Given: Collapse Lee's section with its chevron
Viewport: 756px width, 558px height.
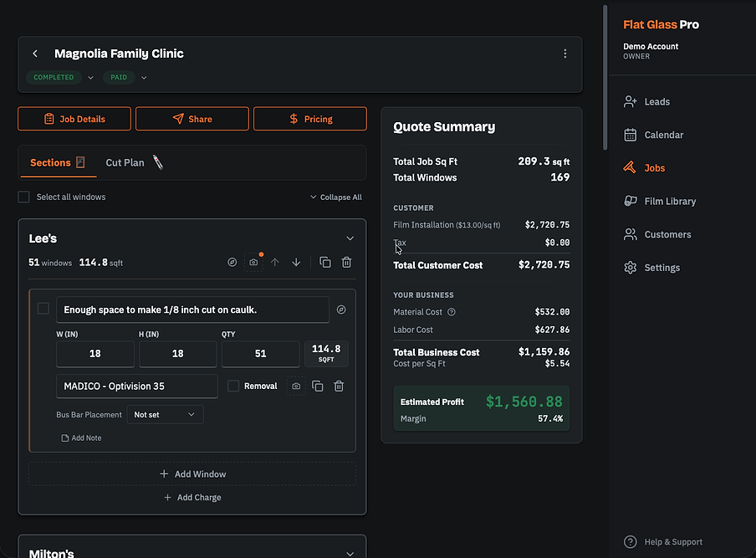Looking at the screenshot, I should (350, 238).
